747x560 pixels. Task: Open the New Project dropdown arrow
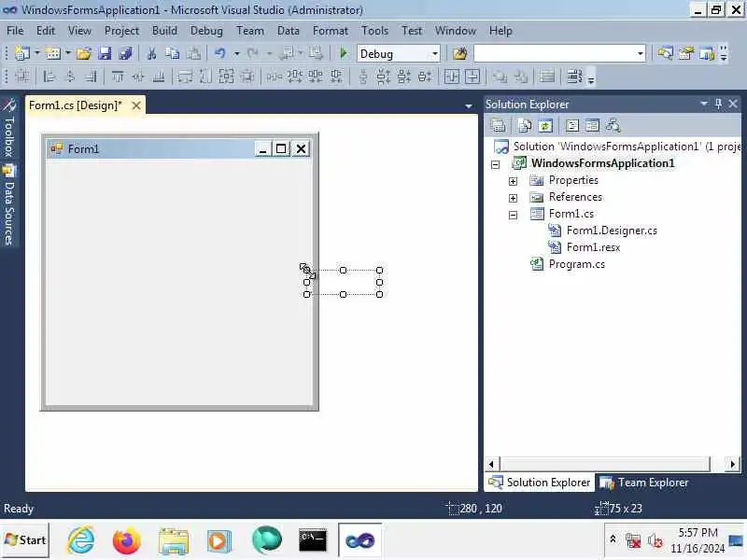pyautogui.click(x=37, y=53)
